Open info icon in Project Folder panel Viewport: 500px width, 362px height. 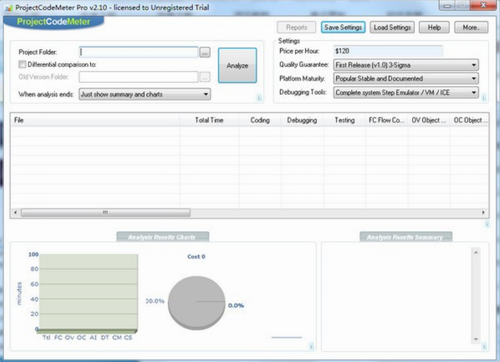point(259,98)
